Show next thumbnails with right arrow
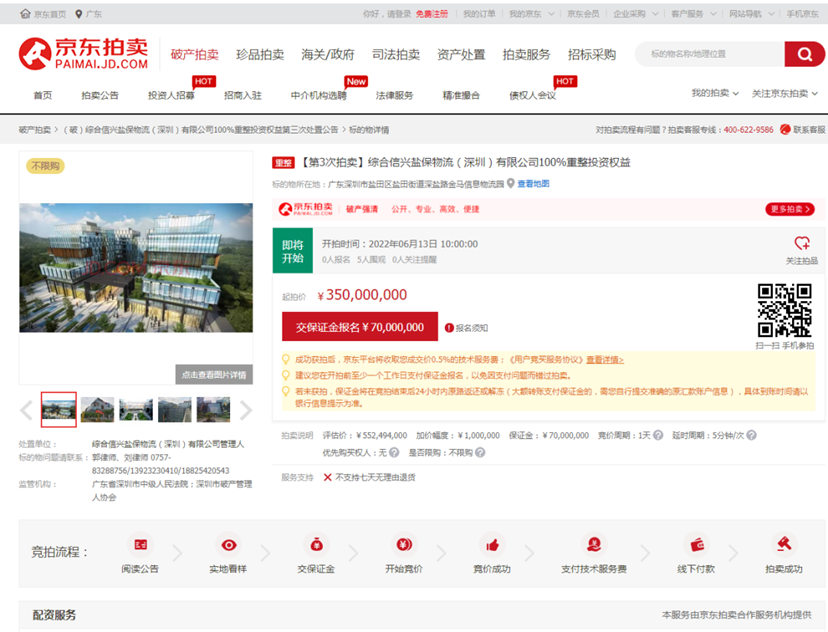Image resolution: width=828 pixels, height=632 pixels. click(246, 410)
